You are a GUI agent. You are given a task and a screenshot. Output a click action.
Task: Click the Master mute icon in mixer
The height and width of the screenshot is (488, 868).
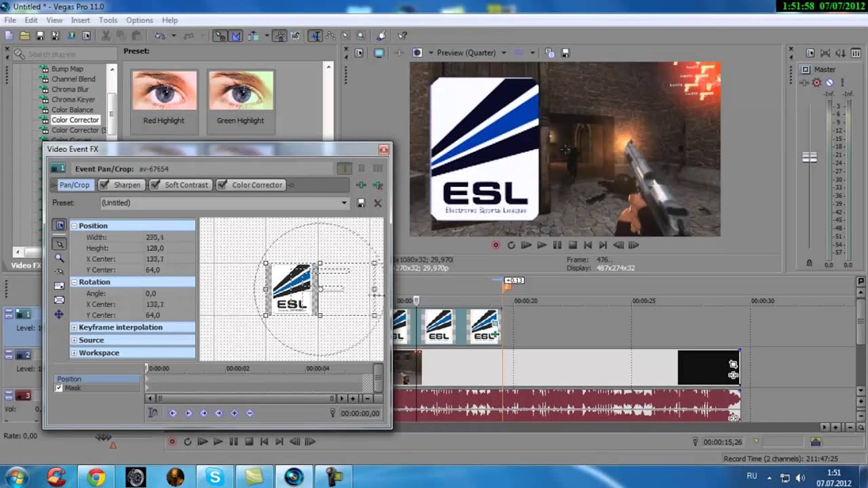829,83
